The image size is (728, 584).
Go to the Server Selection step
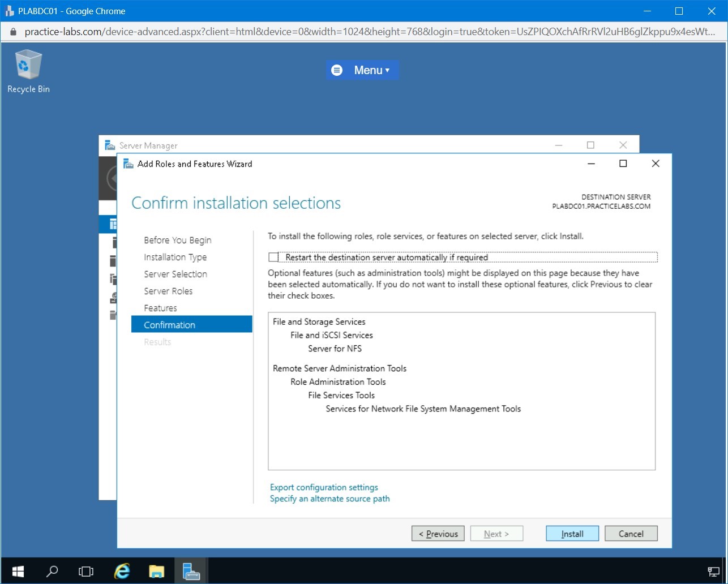pyautogui.click(x=175, y=274)
